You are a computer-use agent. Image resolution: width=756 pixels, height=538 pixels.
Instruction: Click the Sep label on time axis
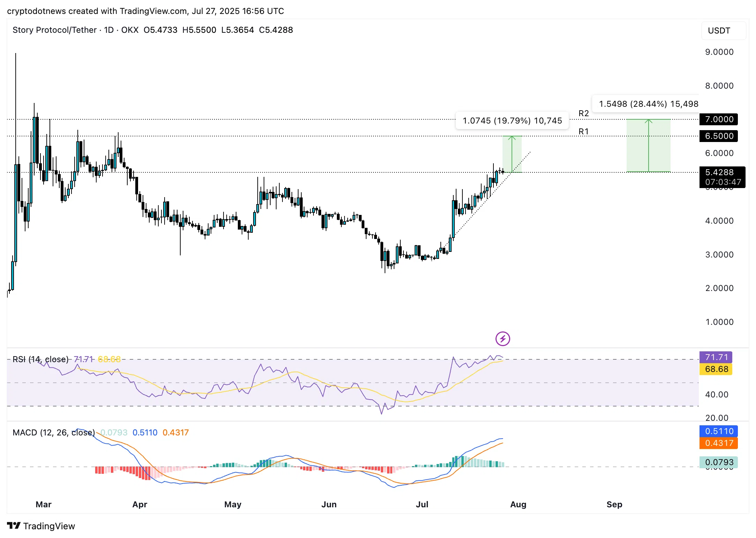click(614, 505)
